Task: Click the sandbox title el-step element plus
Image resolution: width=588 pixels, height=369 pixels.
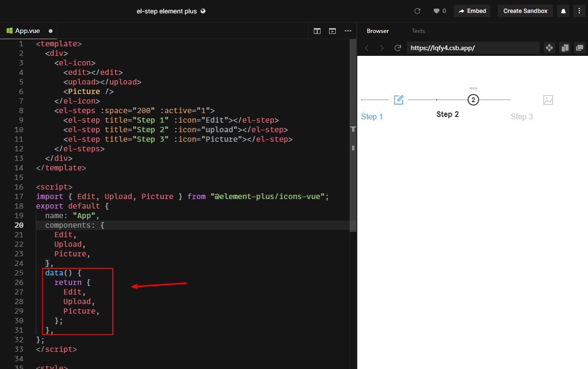Action: 167,11
